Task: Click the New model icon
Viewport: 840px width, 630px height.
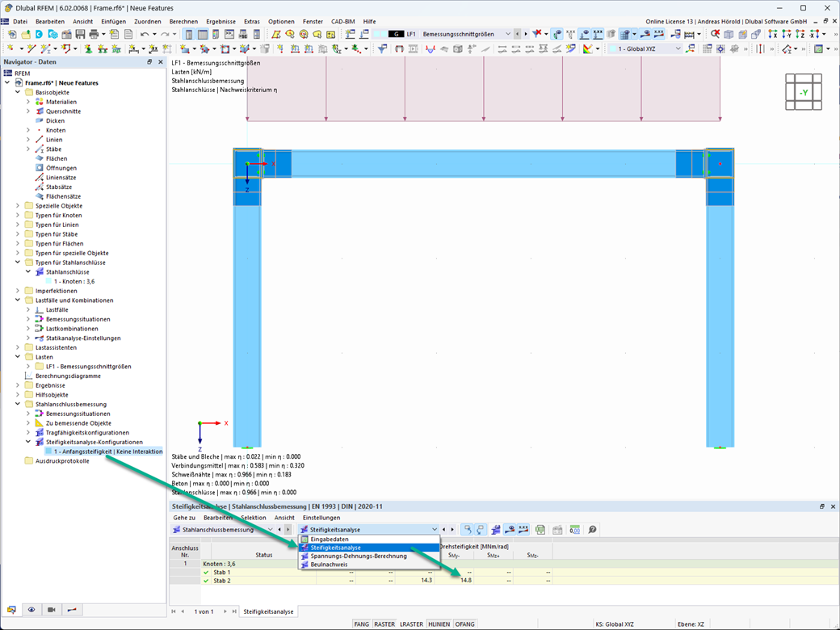Action: click(x=12, y=34)
